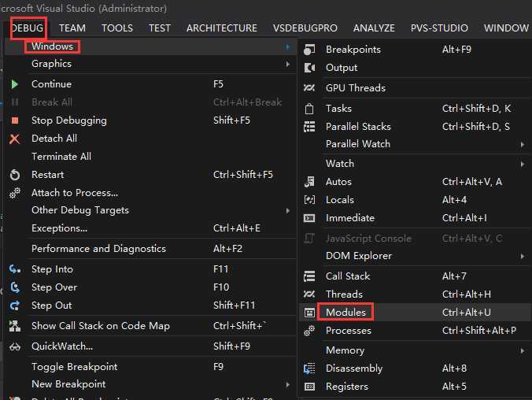
Task: Expand the New Breakpoint submenu arrow
Action: (x=288, y=384)
